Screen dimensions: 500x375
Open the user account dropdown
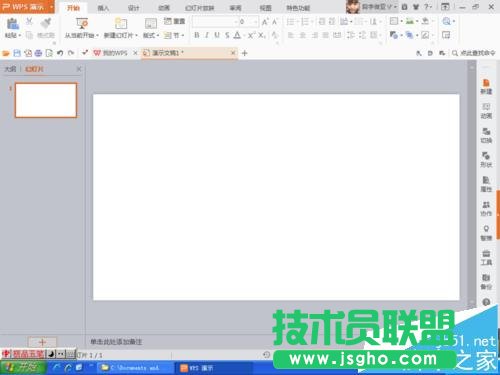(395, 7)
